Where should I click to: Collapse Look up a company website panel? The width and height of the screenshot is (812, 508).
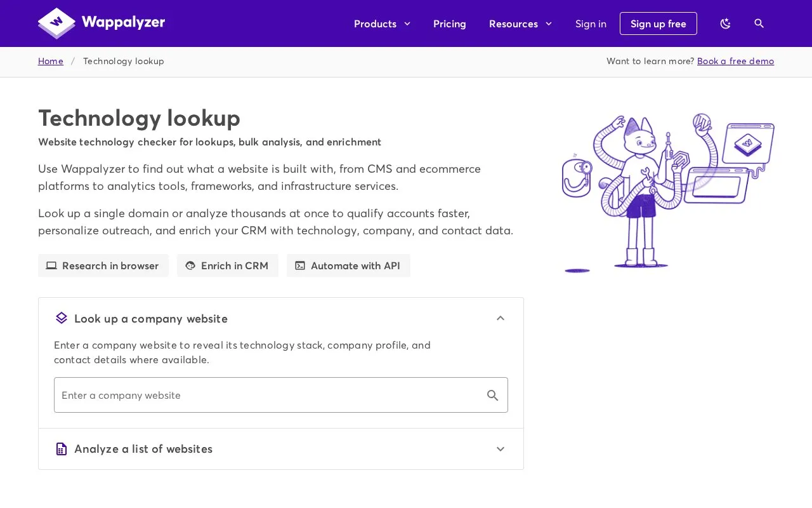point(501,318)
